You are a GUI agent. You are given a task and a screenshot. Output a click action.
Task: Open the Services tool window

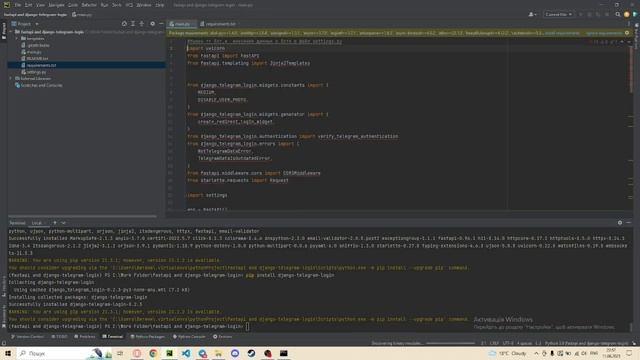tap(222, 337)
